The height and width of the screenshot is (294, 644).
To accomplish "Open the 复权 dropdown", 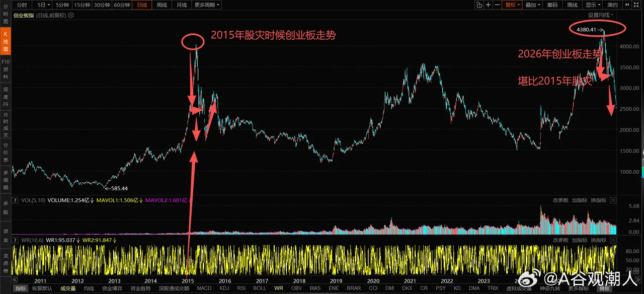I will pyautogui.click(x=513, y=5).
